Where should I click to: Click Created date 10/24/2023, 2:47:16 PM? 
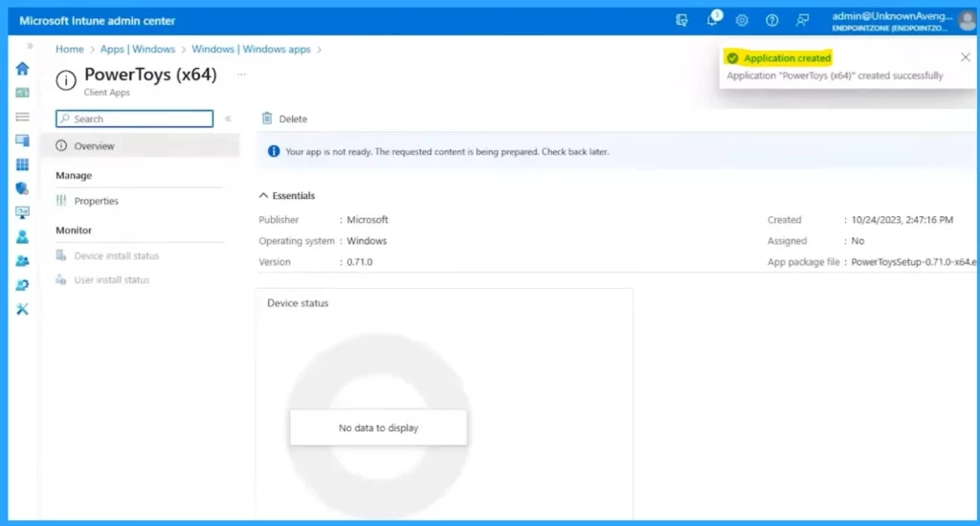tap(902, 220)
